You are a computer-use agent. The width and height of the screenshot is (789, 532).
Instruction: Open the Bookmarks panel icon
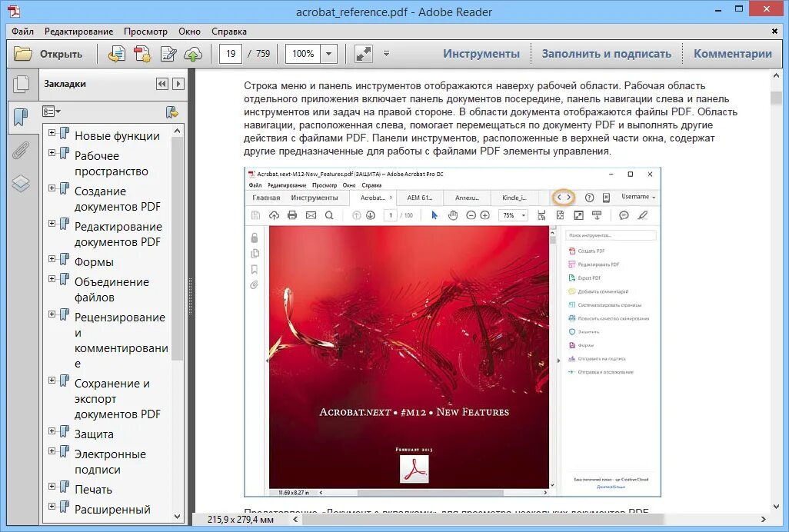[x=21, y=117]
